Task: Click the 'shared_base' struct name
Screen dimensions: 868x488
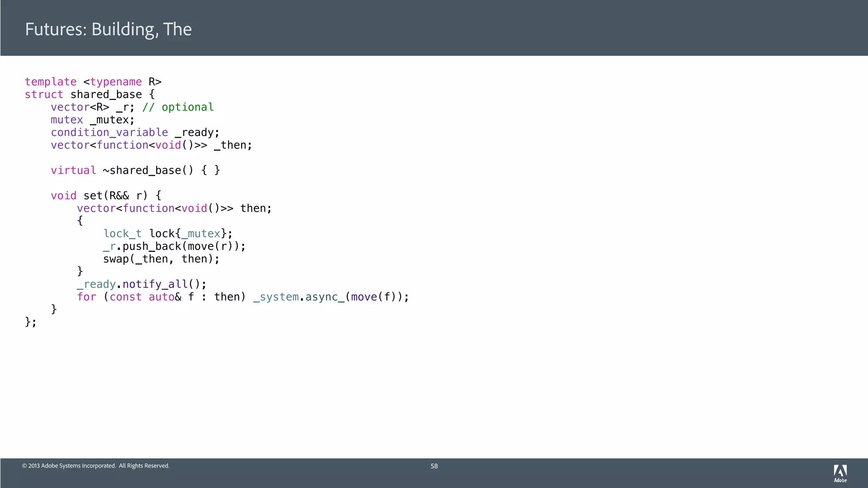Action: 106,94
